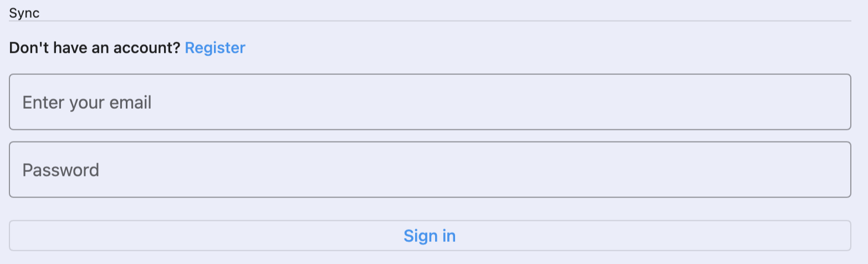The height and width of the screenshot is (264, 868).
Task: Follow the blue Register hyperlink
Action: (x=215, y=48)
